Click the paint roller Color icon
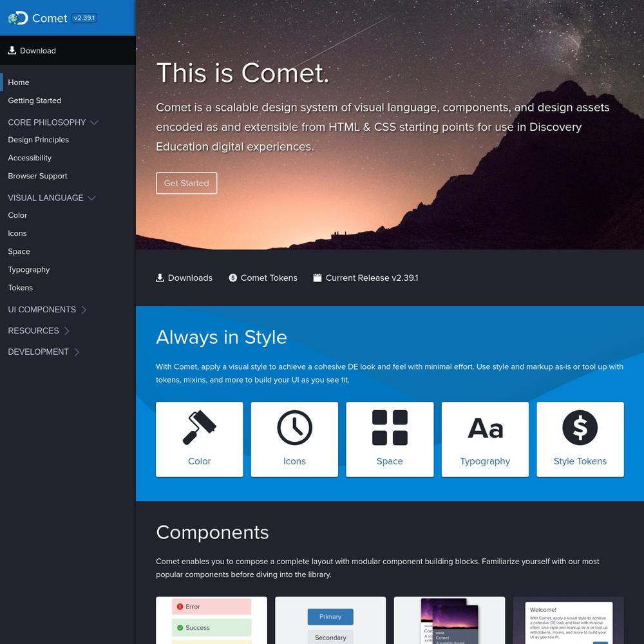This screenshot has height=644, width=644. (199, 428)
